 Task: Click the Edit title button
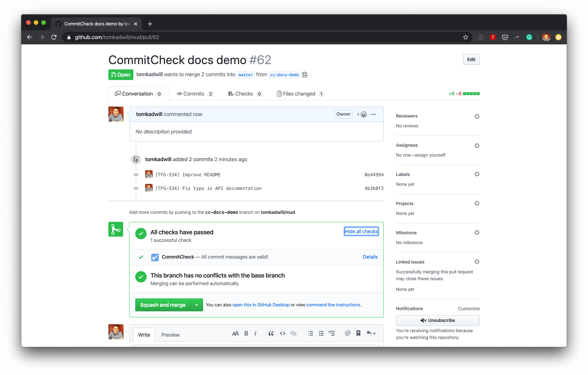(x=471, y=59)
